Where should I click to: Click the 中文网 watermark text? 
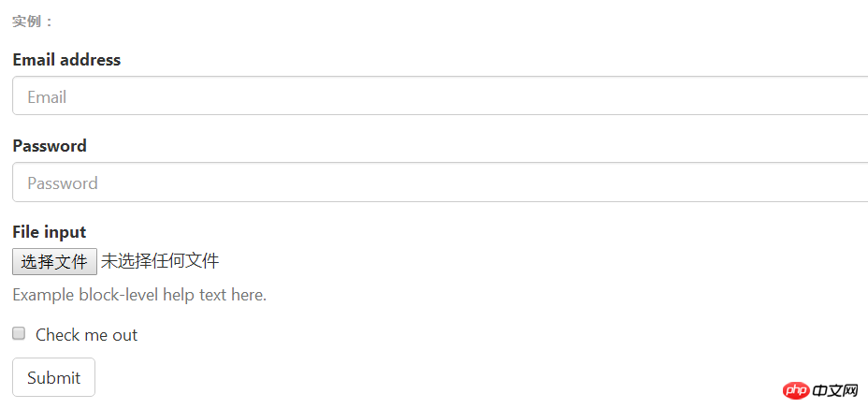pyautogui.click(x=836, y=391)
